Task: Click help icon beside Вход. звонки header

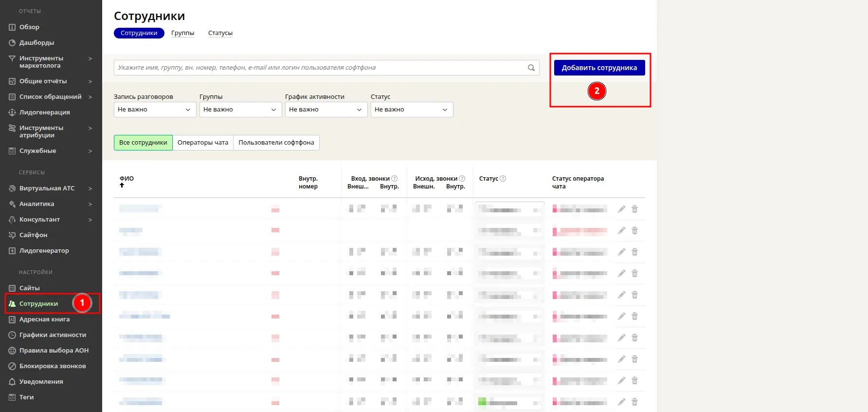Action: pos(395,179)
